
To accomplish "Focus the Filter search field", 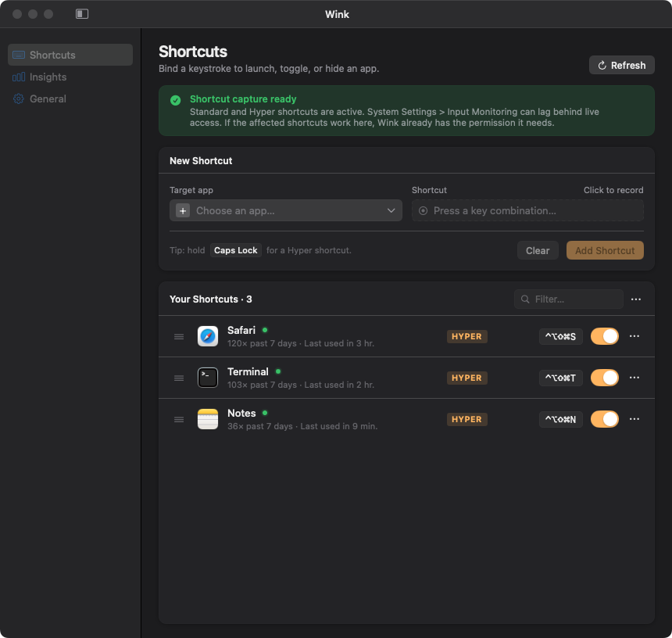I will 568,299.
